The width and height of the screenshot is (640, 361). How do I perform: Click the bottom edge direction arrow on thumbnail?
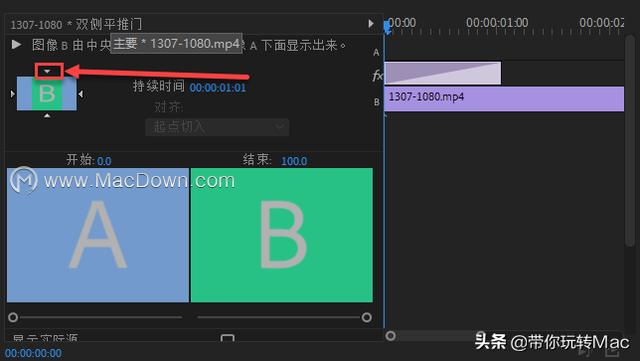(x=47, y=116)
